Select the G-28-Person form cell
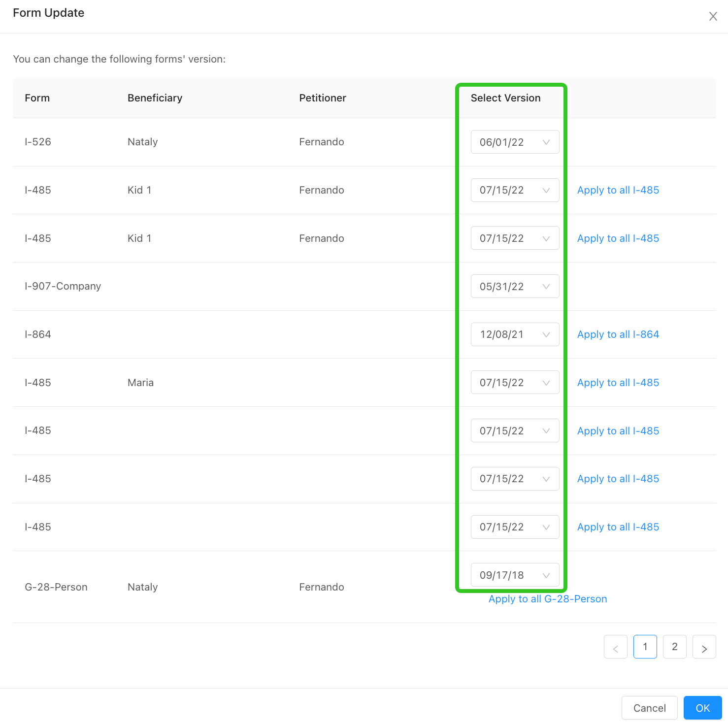The height and width of the screenshot is (724, 728). [56, 587]
